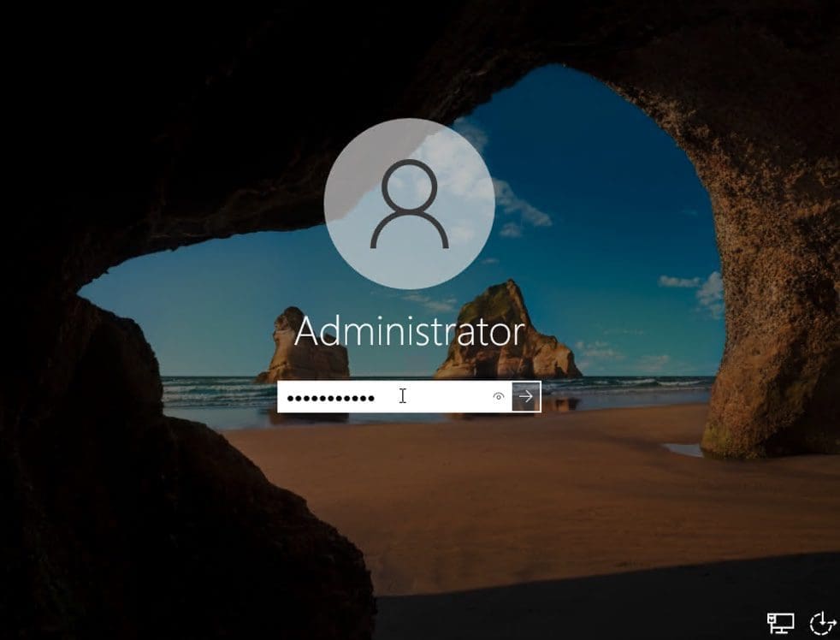Open the Ease of Access icon
The height and width of the screenshot is (640, 840).
[x=822, y=622]
